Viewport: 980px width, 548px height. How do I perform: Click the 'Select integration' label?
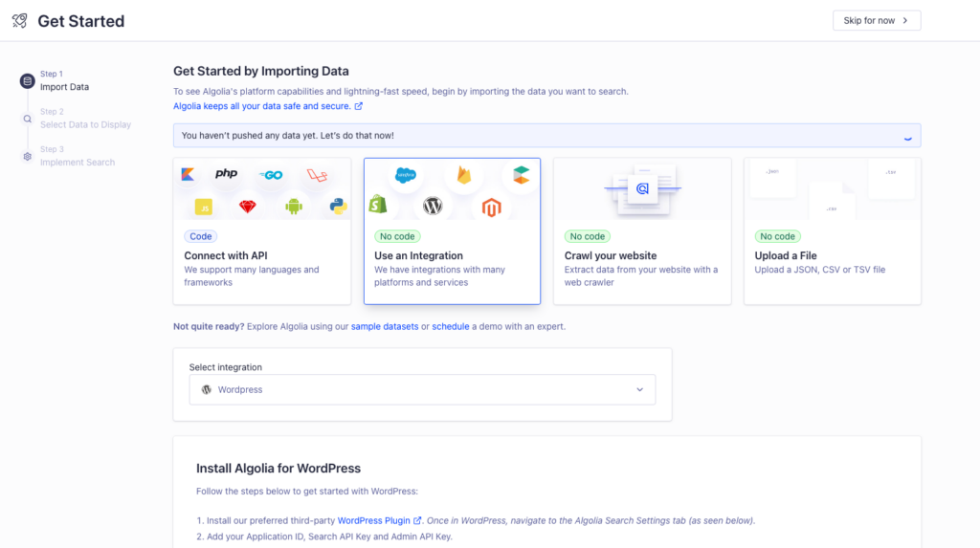click(x=226, y=367)
